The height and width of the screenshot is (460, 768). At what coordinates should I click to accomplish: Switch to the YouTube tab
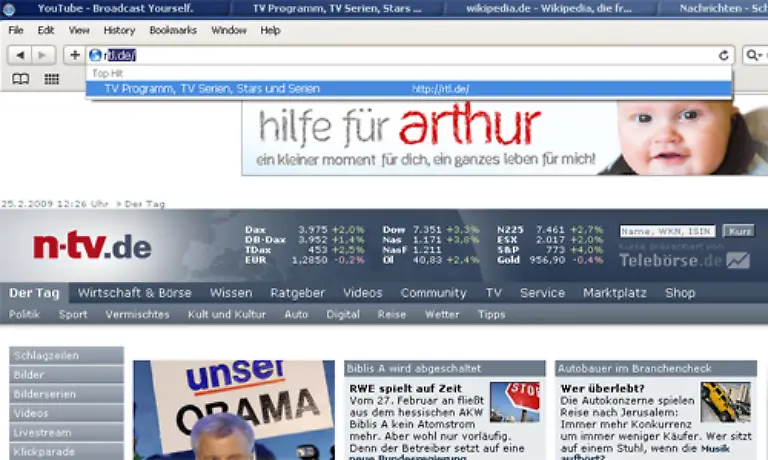pyautogui.click(x=115, y=8)
